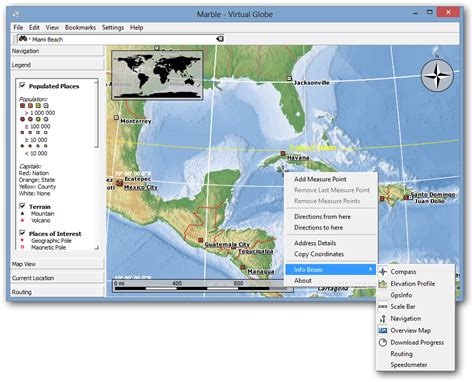Viewport: 474px width, 382px height.
Task: Click the compass rose on map
Action: click(x=437, y=76)
